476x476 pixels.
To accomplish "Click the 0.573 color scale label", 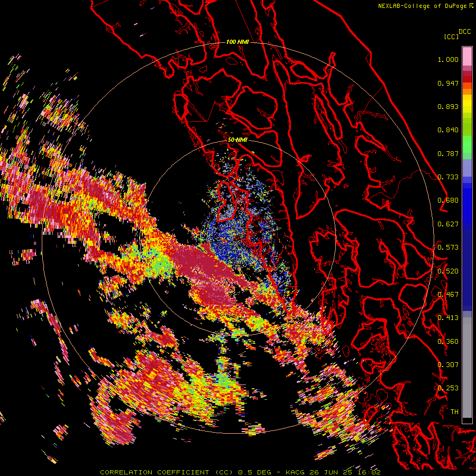I will [448, 247].
